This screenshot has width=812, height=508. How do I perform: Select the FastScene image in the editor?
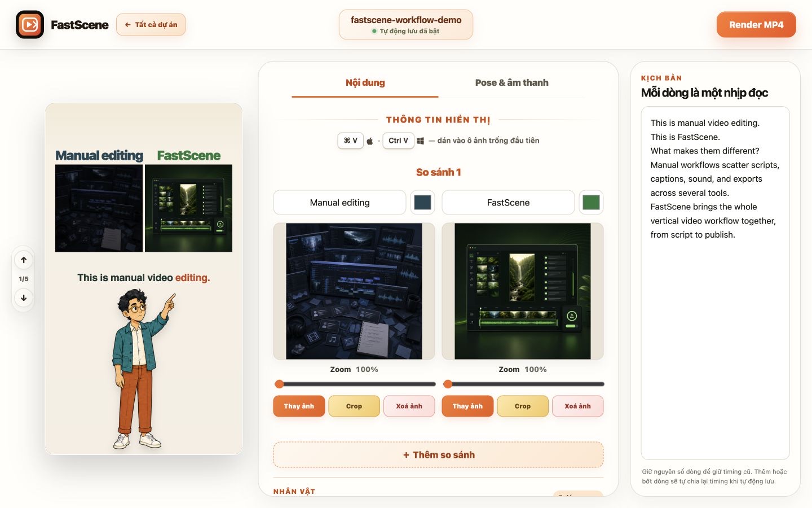pos(523,291)
